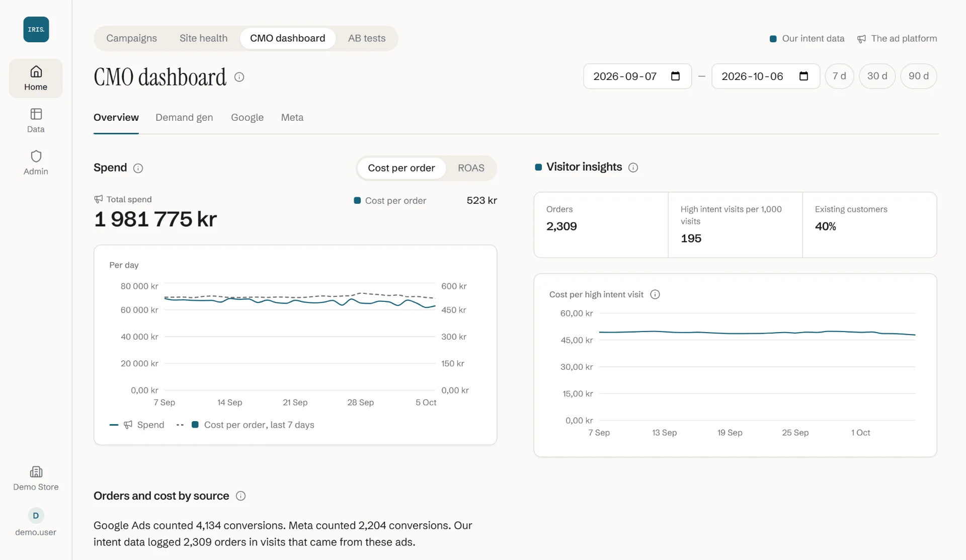Select the CMO dashboard tab
This screenshot has height=560, width=966.
pos(288,38)
